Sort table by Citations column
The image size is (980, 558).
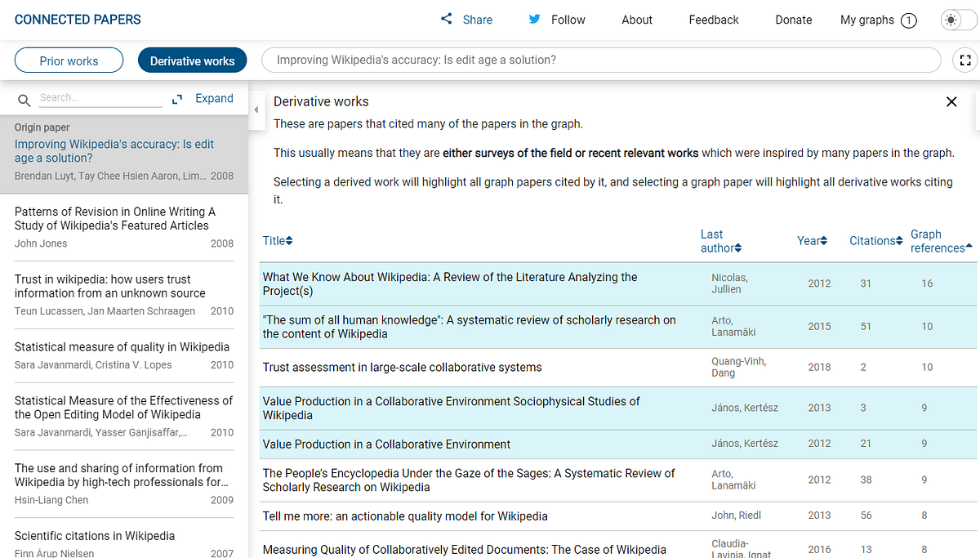[x=876, y=240]
